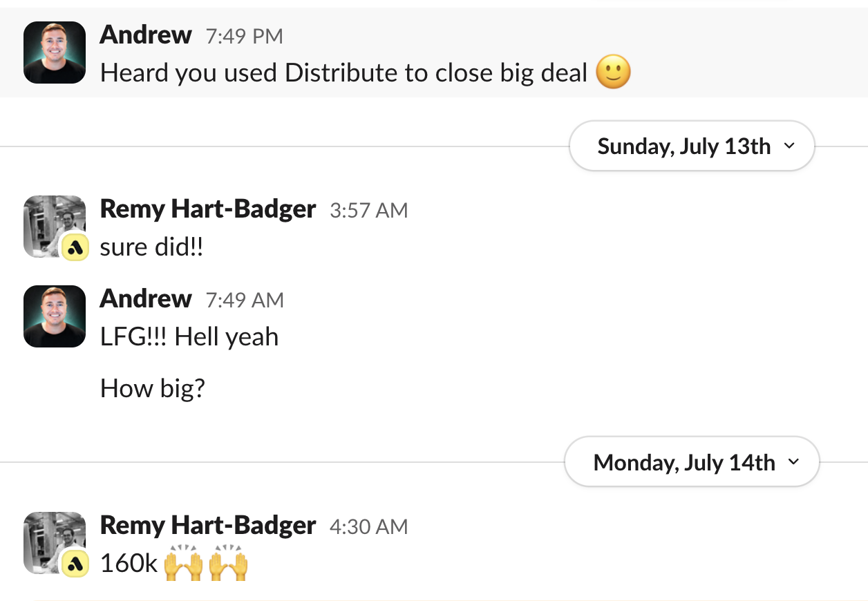Image resolution: width=868 pixels, height=601 pixels.
Task: Click the 4:30 AM timestamp link
Action: click(x=369, y=527)
